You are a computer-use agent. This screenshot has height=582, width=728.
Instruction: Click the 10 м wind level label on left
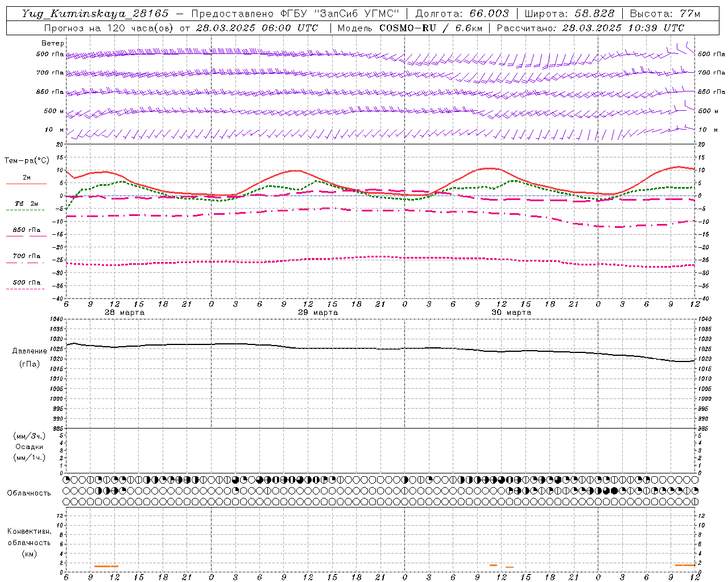coord(55,130)
